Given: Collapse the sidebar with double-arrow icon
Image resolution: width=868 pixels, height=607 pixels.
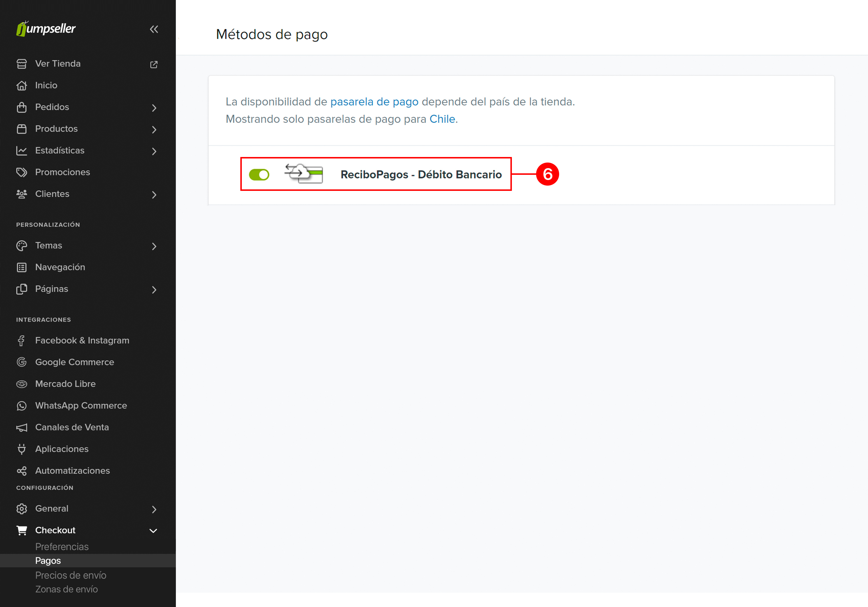Looking at the screenshot, I should pyautogui.click(x=154, y=29).
